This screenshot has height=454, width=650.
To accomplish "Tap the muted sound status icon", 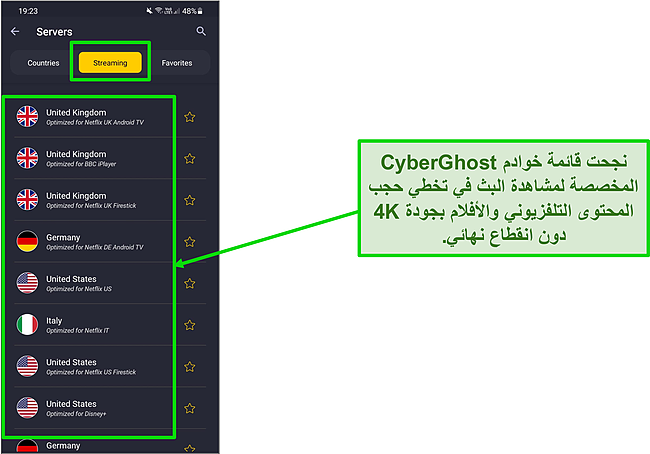I will point(150,11).
